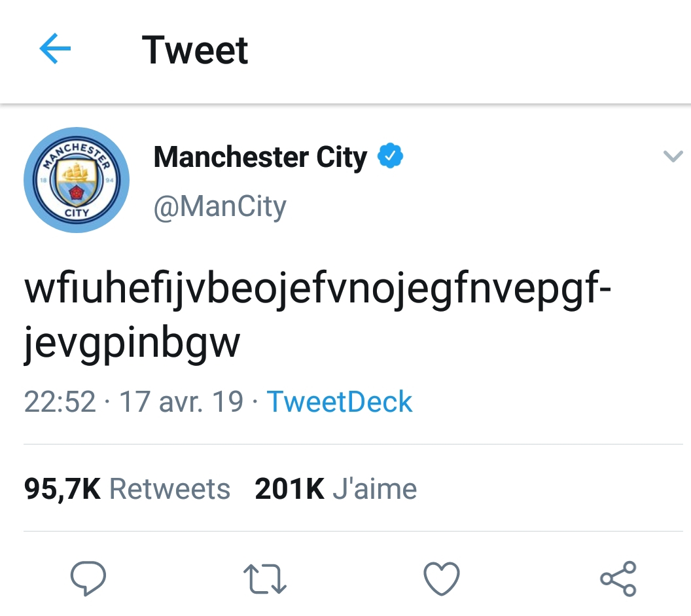The width and height of the screenshot is (691, 616).
Task: Click the blue verified badge
Action: [391, 157]
